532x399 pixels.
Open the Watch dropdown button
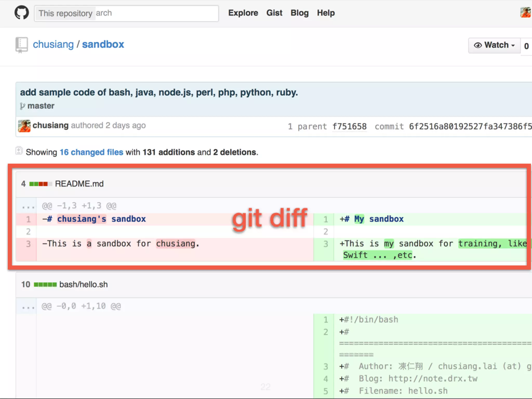pyautogui.click(x=494, y=45)
